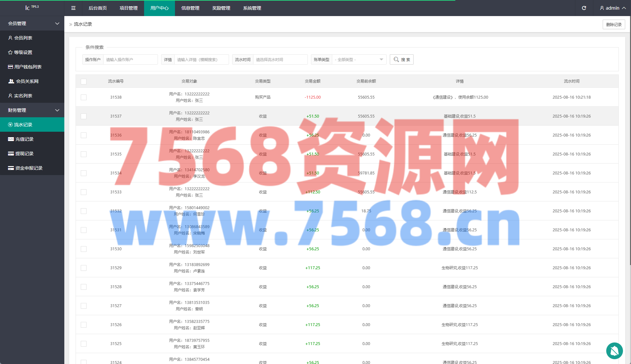Viewport: 631px width, 364px height.
Task: Click the 搜索 search button
Action: [x=401, y=59]
